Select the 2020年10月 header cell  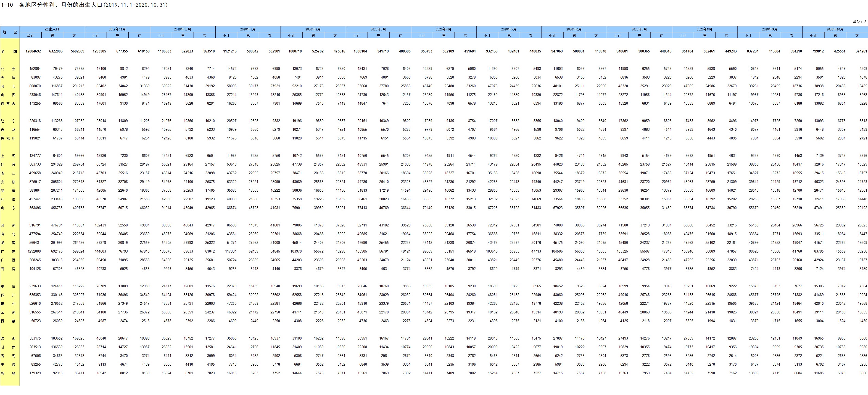pyautogui.click(x=835, y=29)
